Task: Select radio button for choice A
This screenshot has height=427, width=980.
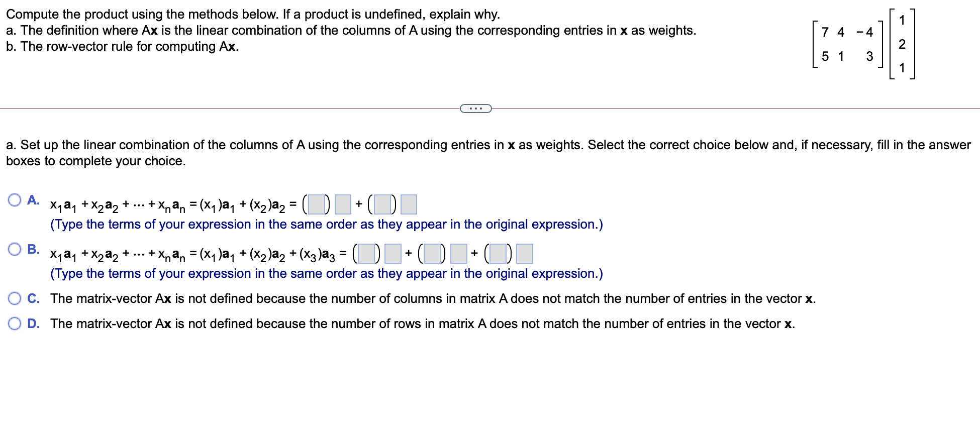Action: 14,200
